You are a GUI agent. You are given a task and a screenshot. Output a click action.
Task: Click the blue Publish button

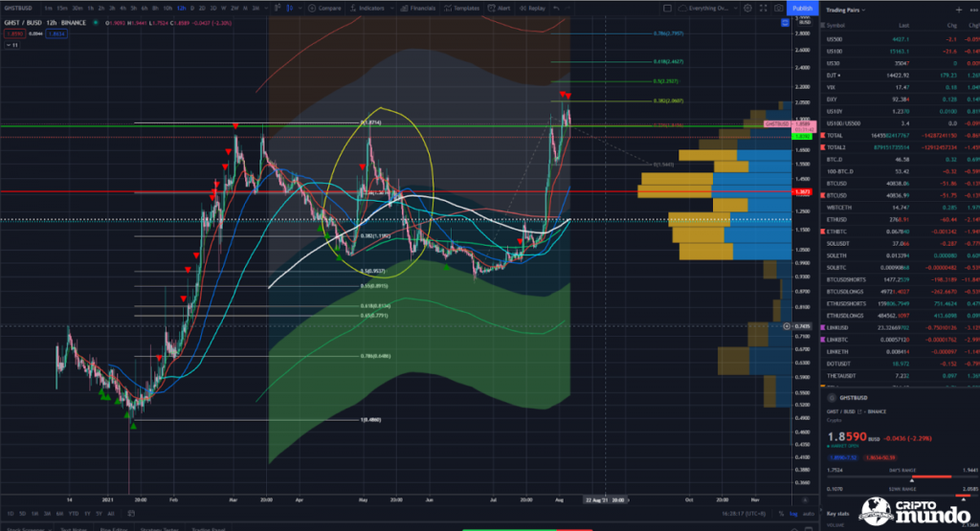click(802, 8)
